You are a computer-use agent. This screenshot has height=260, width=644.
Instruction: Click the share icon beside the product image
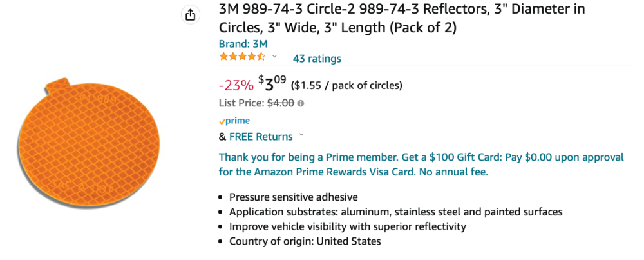(x=190, y=15)
